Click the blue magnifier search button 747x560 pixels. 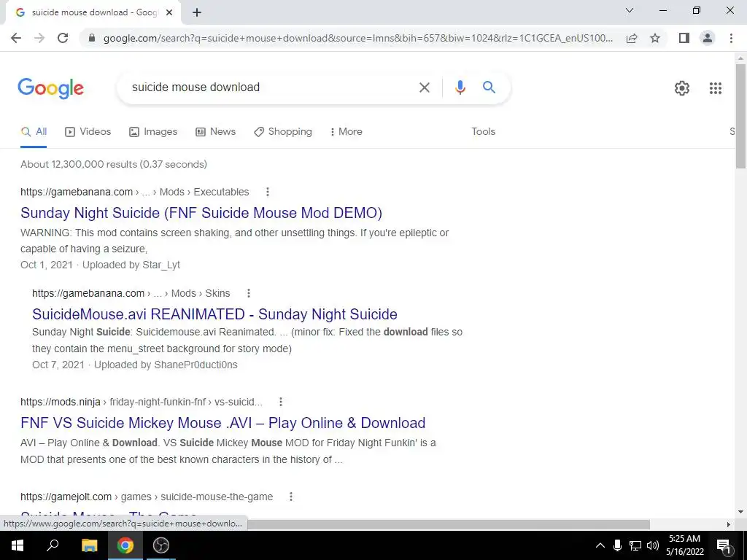[x=489, y=87]
